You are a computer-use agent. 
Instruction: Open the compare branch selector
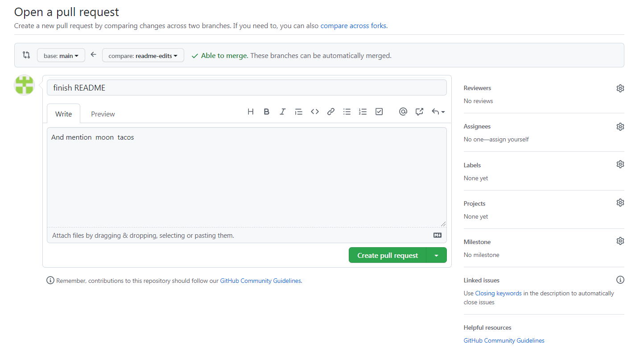[143, 55]
